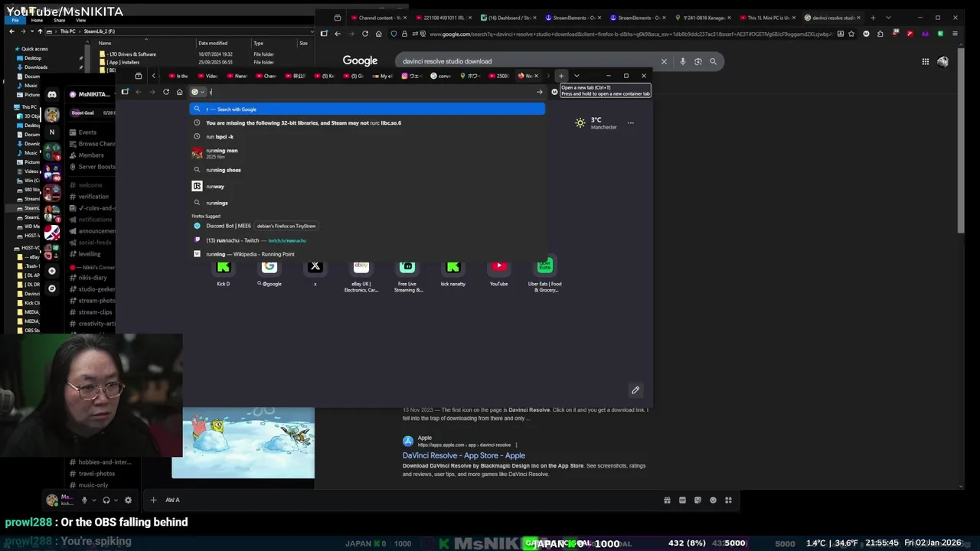Open 'LTO Drivers & Software' folder in Explorer
The height and width of the screenshot is (551, 980).
[x=132, y=54]
